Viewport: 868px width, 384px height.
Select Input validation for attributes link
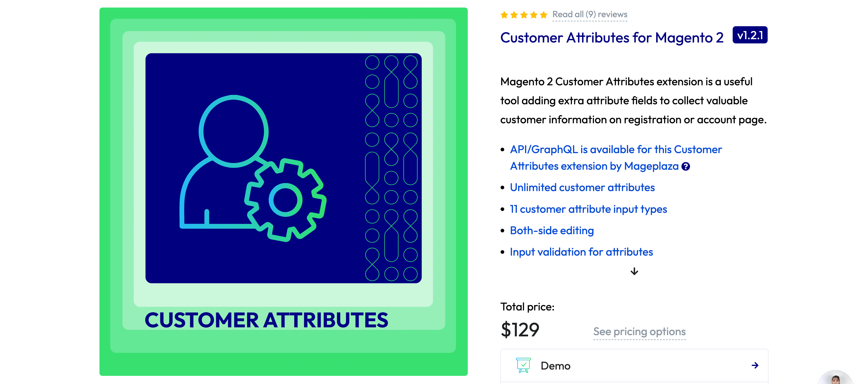[x=581, y=251]
